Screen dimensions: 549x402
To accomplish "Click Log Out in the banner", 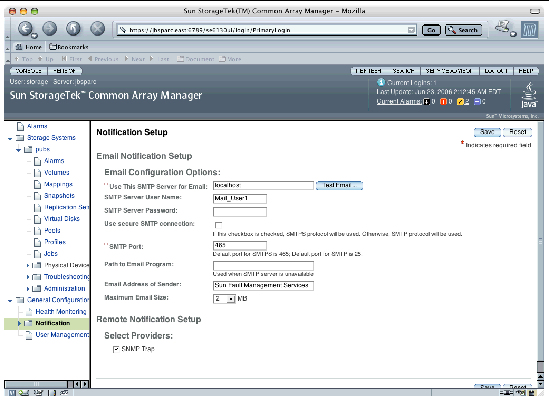I will (x=496, y=71).
